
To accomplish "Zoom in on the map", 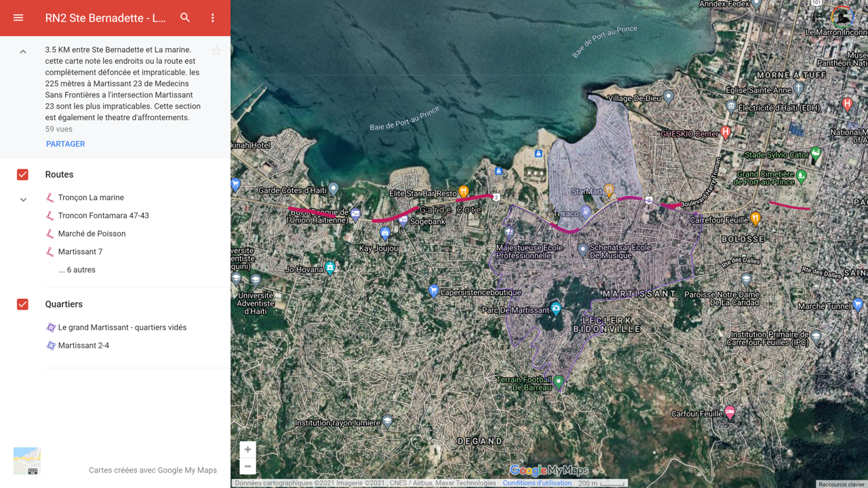I will (248, 449).
